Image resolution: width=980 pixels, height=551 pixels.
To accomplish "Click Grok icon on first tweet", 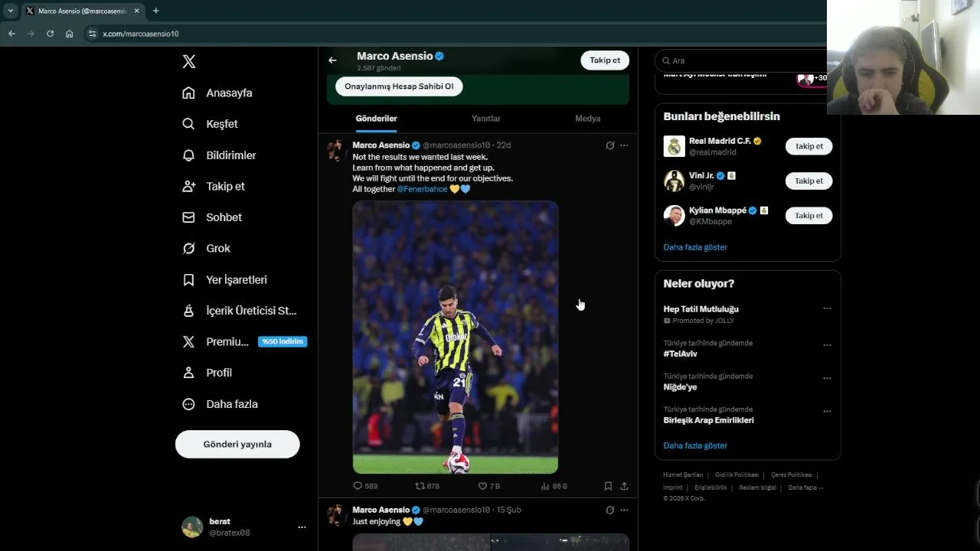I will (x=610, y=145).
